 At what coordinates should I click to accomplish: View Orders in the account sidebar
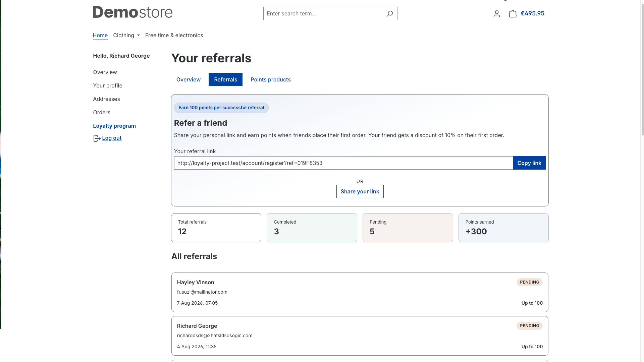click(x=102, y=112)
